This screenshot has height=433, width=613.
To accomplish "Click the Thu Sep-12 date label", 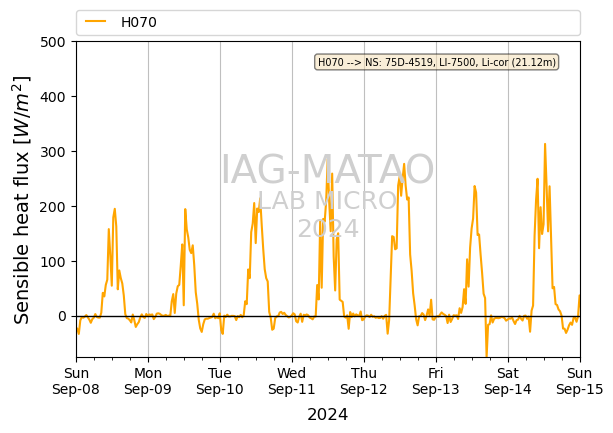I will (364, 381).
